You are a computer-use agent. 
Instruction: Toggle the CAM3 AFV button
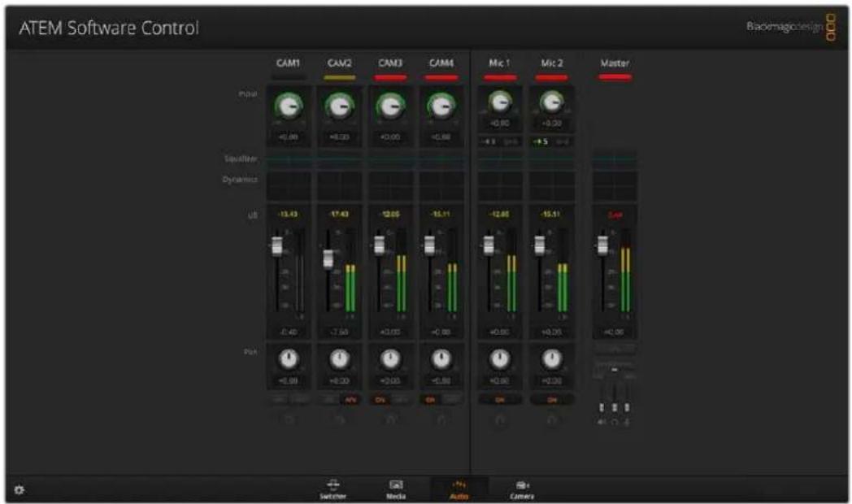coord(401,400)
